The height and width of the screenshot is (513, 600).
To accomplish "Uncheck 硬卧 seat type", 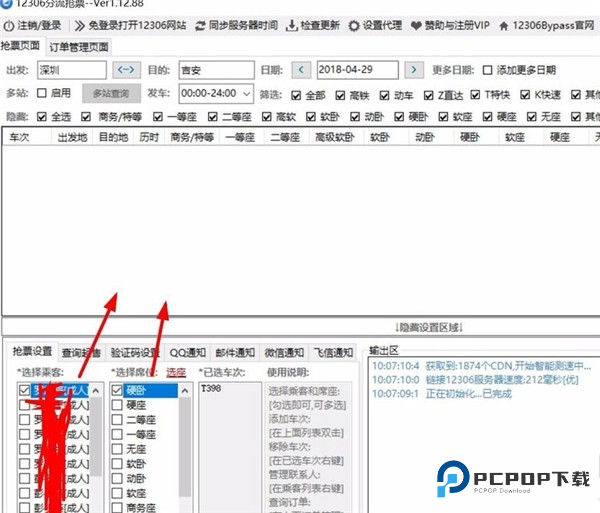I will click(117, 390).
